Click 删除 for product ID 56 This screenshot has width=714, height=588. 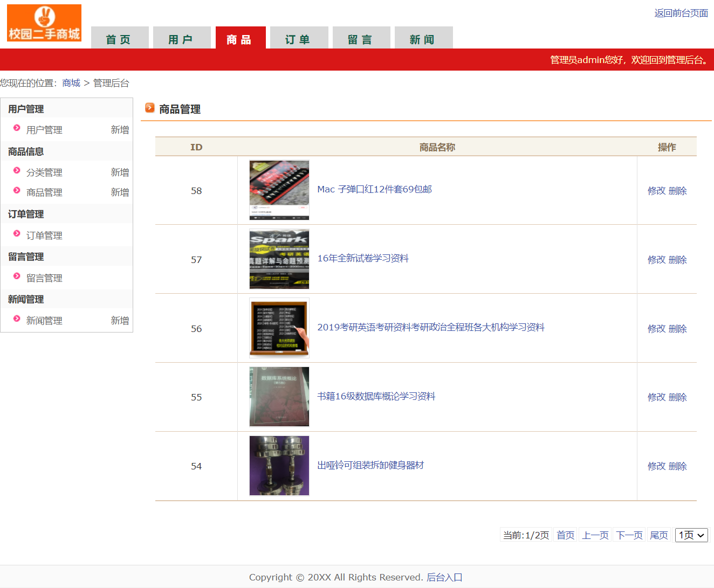(x=678, y=329)
